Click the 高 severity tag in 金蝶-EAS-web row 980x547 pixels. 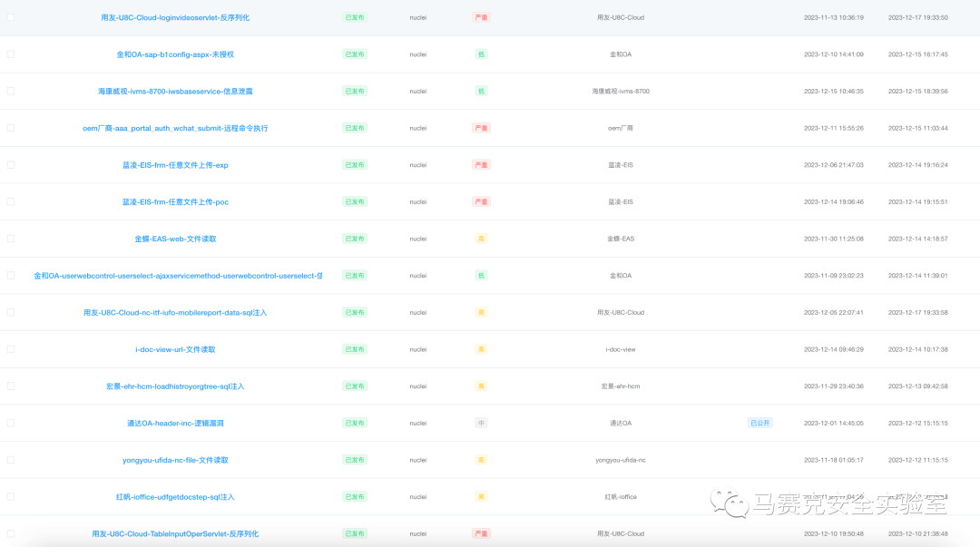point(481,239)
